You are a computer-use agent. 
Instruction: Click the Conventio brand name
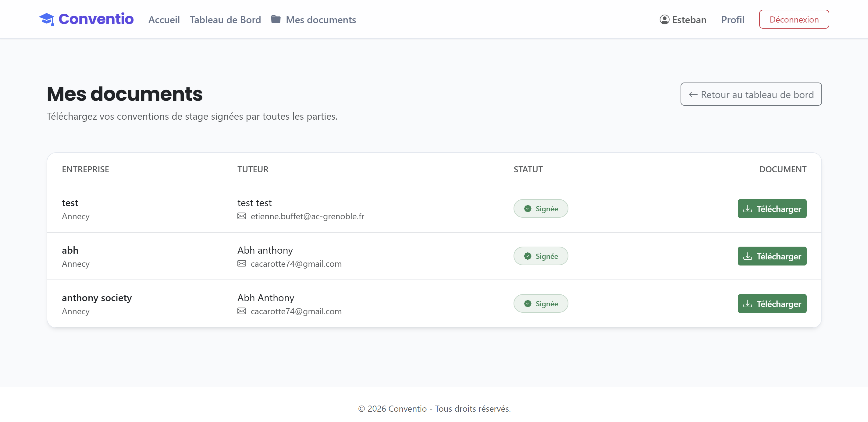[96, 19]
